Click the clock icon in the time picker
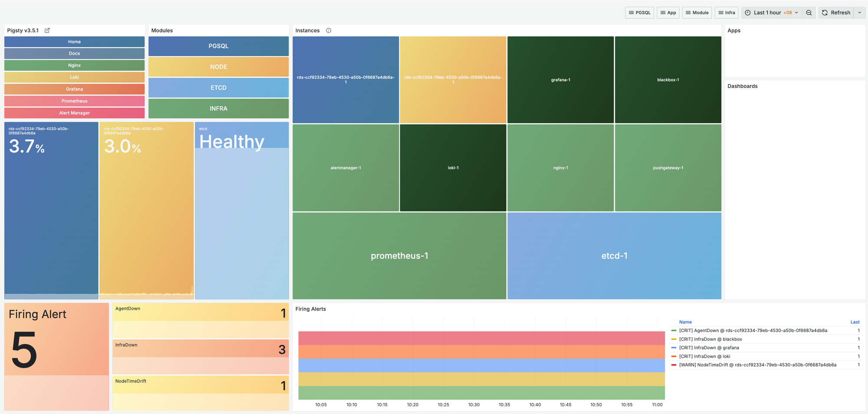The width and height of the screenshot is (868, 414). pos(748,13)
